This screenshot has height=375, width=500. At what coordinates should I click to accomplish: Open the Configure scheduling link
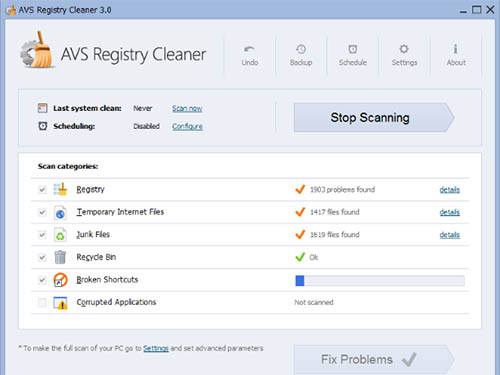tap(187, 126)
